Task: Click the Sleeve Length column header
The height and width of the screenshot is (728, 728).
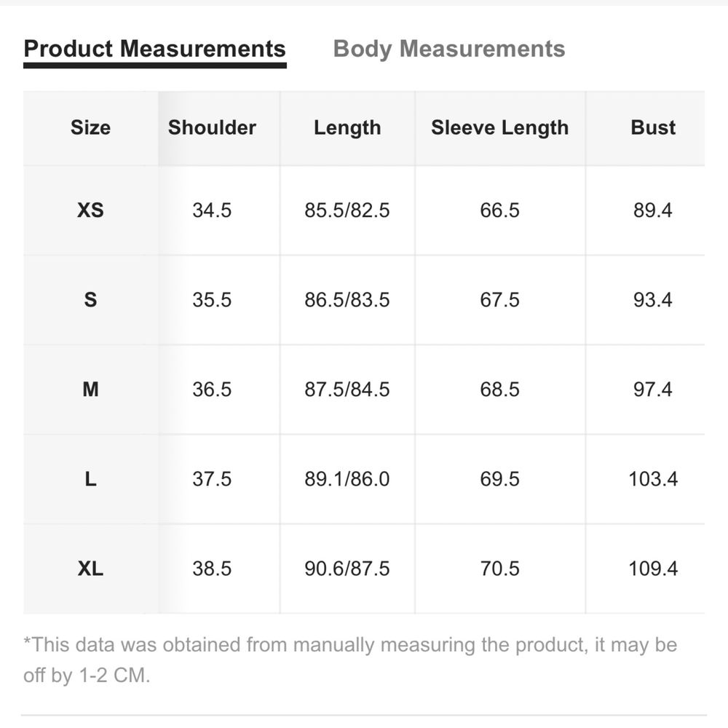Action: pos(500,128)
